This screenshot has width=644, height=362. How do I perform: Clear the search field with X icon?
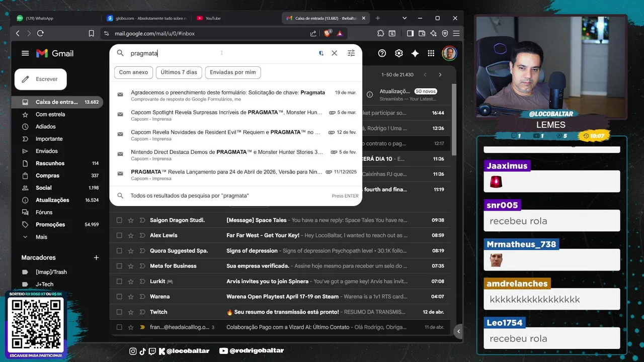[334, 53]
